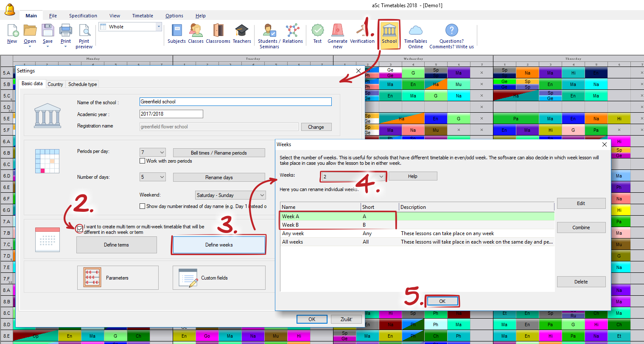Click the Teachers graduation cap icon

tap(242, 31)
